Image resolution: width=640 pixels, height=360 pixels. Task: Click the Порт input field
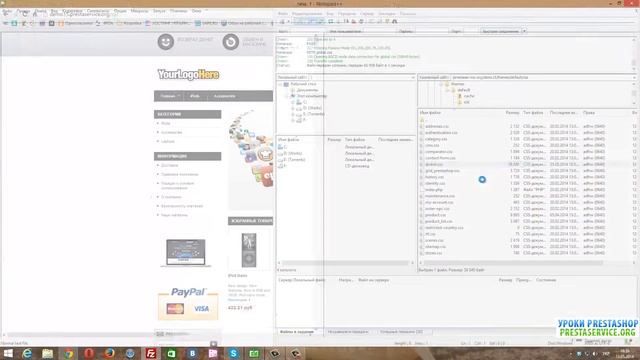click(x=470, y=31)
